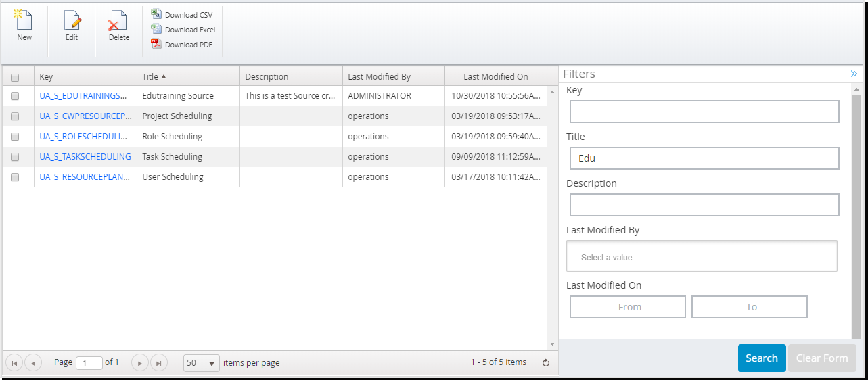Check the select-all checkbox in header
This screenshot has width=868, height=380.
click(15, 77)
